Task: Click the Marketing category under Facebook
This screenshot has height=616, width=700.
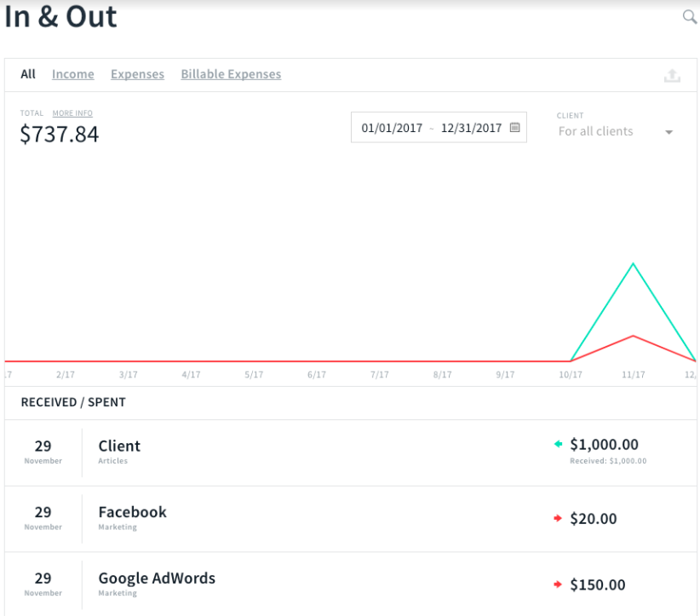Action: coord(118,527)
